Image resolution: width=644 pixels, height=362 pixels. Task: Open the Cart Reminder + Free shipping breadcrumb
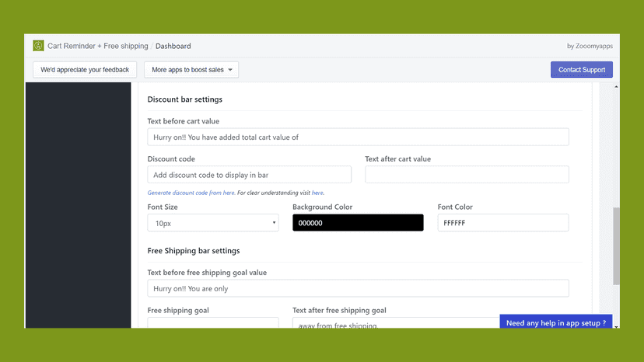(x=98, y=46)
